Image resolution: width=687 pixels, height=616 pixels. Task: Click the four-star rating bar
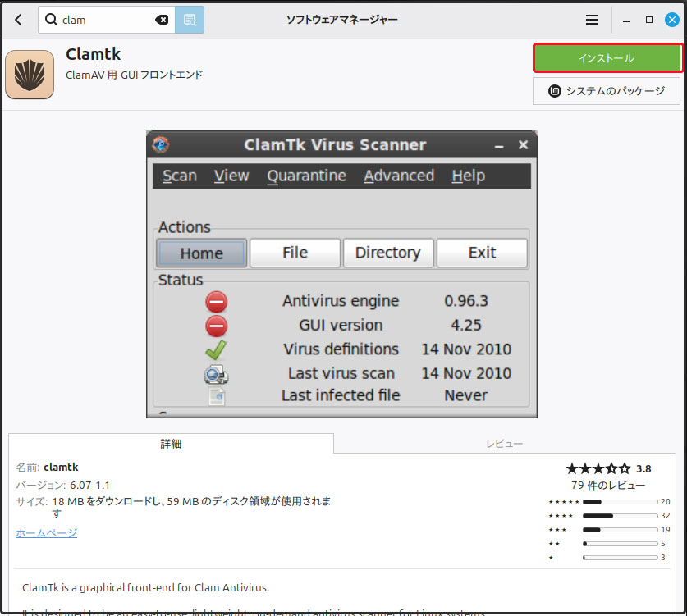(x=620, y=516)
